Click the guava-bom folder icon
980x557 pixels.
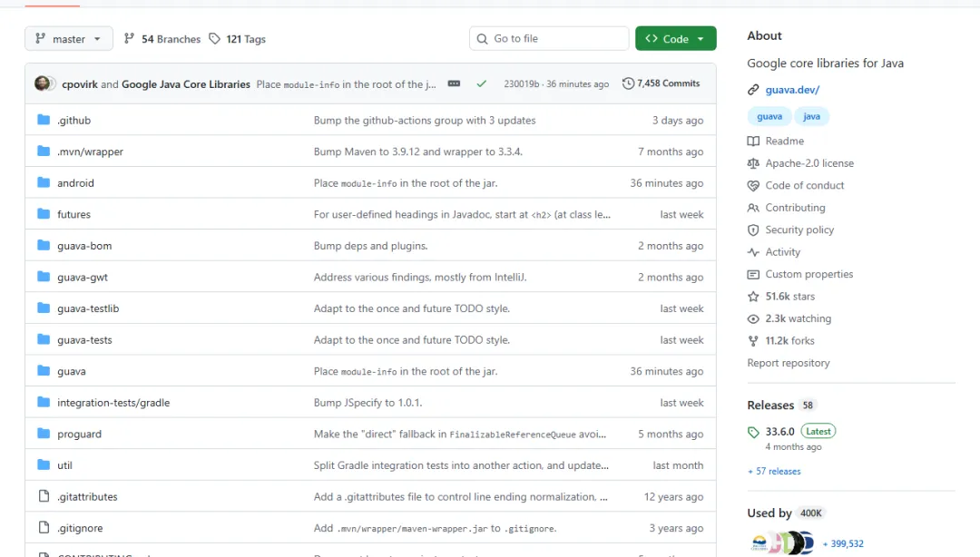[x=44, y=245]
